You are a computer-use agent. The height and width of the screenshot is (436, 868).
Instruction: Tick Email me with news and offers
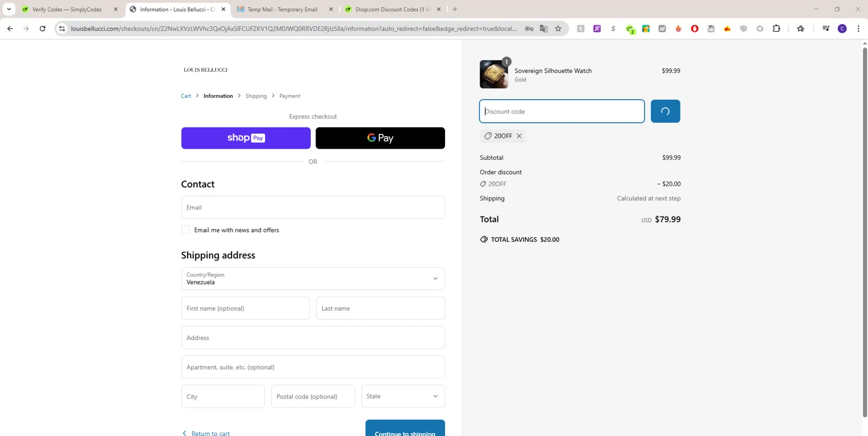click(186, 230)
